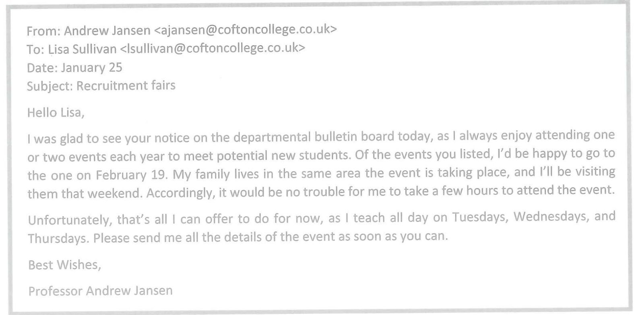The image size is (644, 315).
Task: Click the closing Best Wishes
Action: (x=64, y=265)
